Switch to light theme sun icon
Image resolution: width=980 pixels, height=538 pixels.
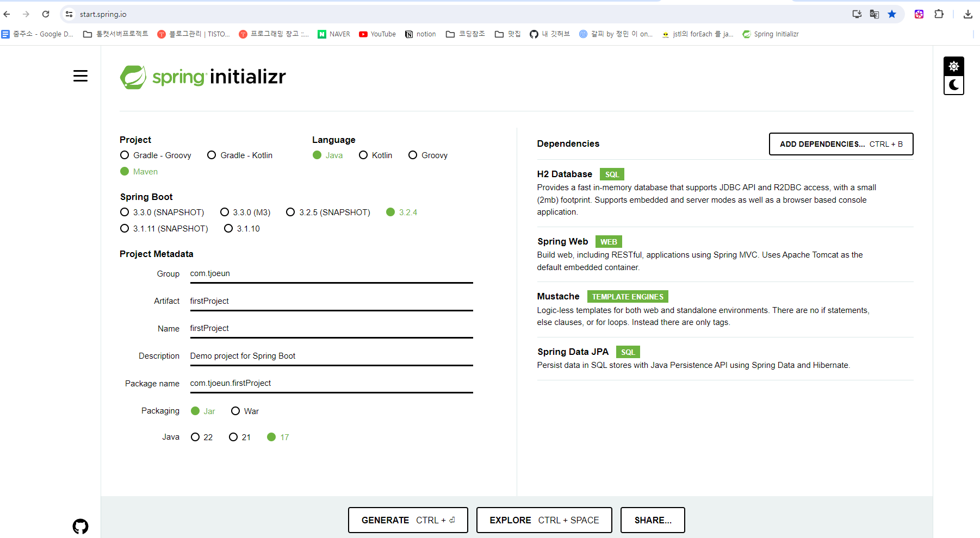point(954,66)
